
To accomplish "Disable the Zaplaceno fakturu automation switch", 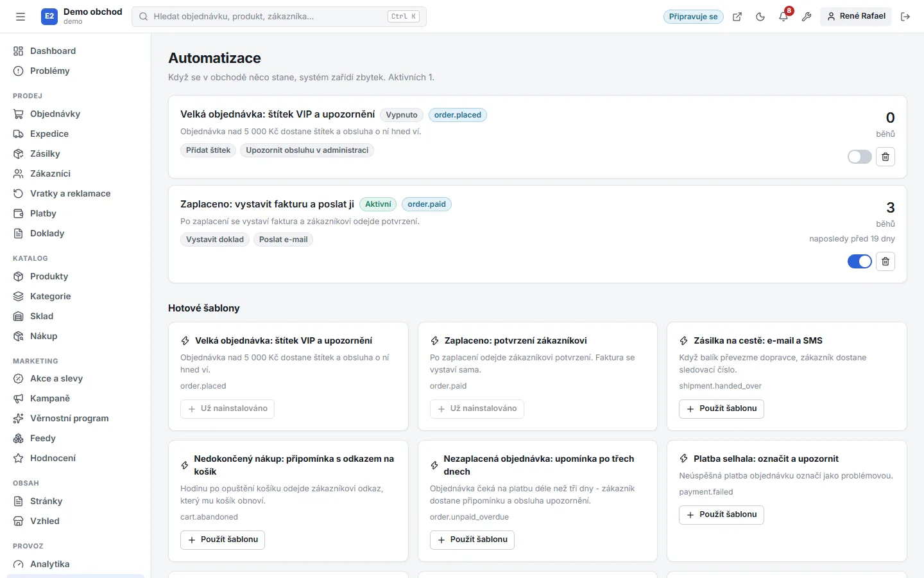I will tap(859, 261).
